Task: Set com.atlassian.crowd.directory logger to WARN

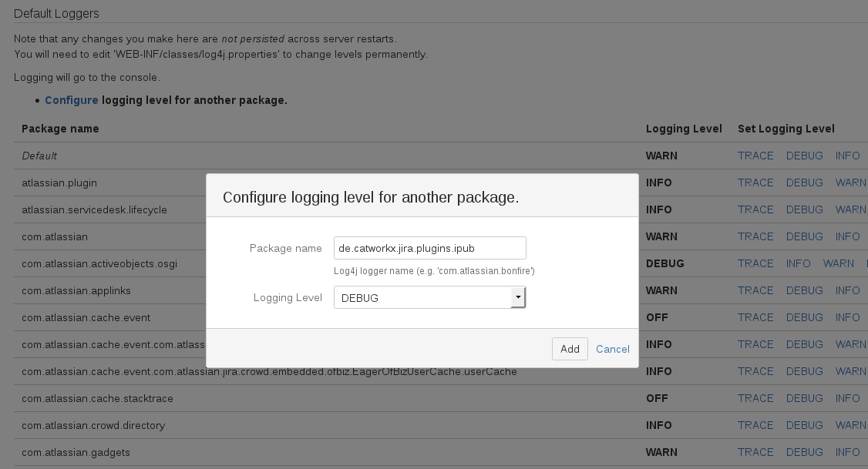Action: (851, 425)
